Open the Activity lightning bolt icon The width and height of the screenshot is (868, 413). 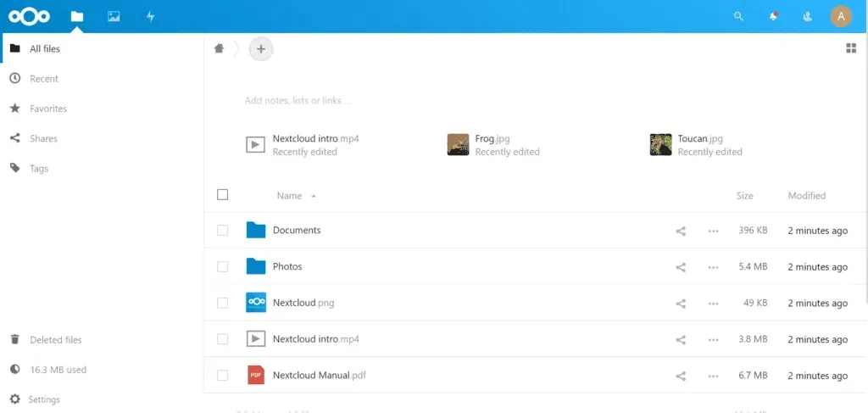[151, 16]
